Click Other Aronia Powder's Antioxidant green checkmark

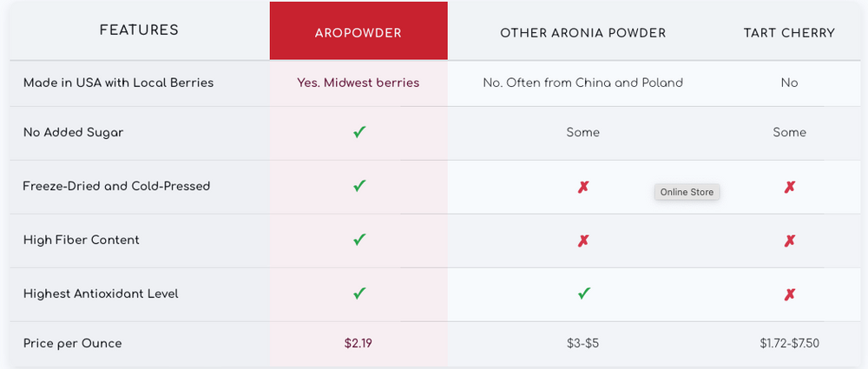click(x=583, y=293)
